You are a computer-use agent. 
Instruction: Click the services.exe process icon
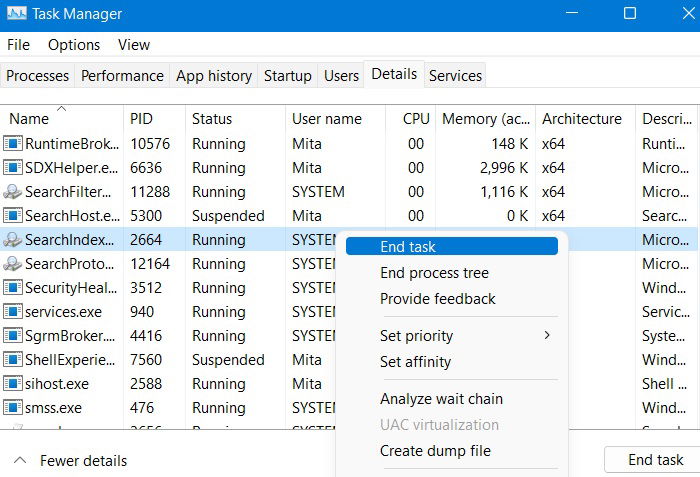12,312
